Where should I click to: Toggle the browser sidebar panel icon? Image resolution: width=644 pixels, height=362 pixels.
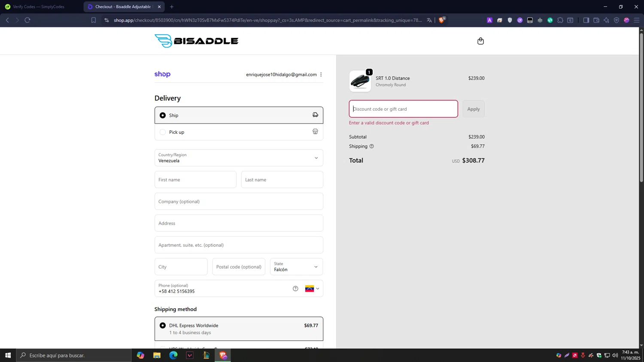(586, 20)
